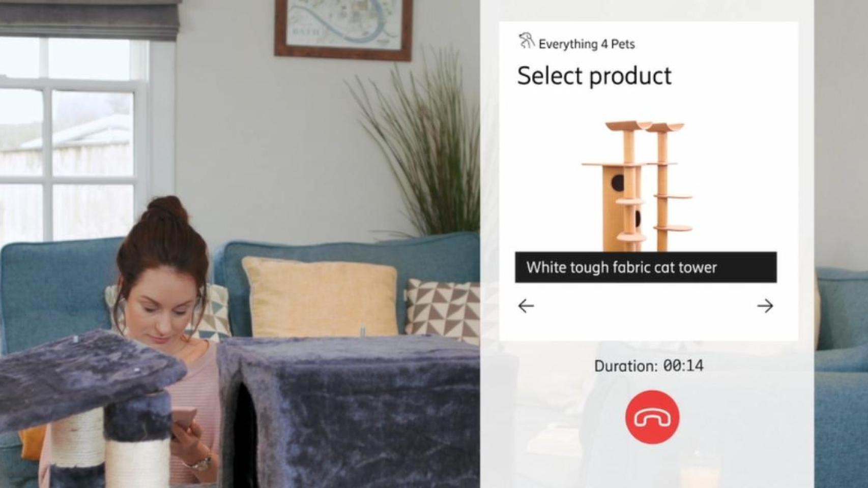This screenshot has width=868, height=488.
Task: Click the Everything 4 Pets brand name
Action: pyautogui.click(x=587, y=44)
